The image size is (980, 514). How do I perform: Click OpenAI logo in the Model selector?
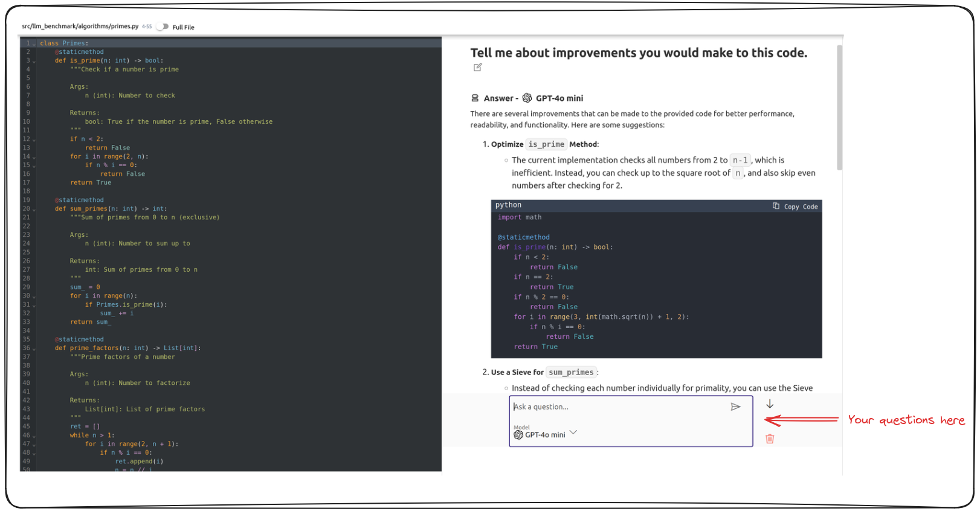518,435
